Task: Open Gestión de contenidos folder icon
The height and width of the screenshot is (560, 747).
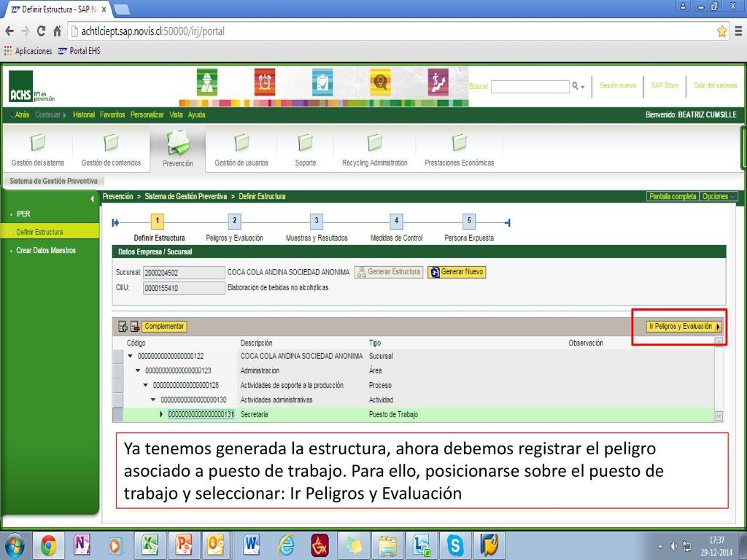Action: click(111, 142)
